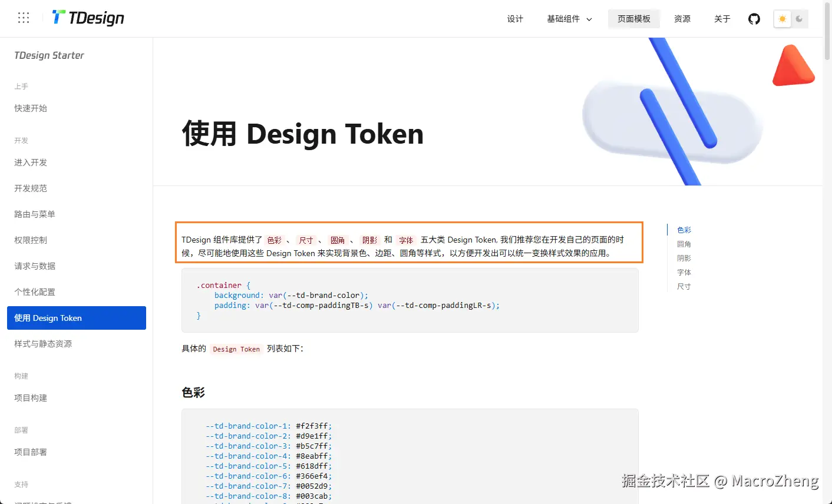The image size is (832, 504).
Task: Open the GitHub repository icon
Action: (x=754, y=19)
